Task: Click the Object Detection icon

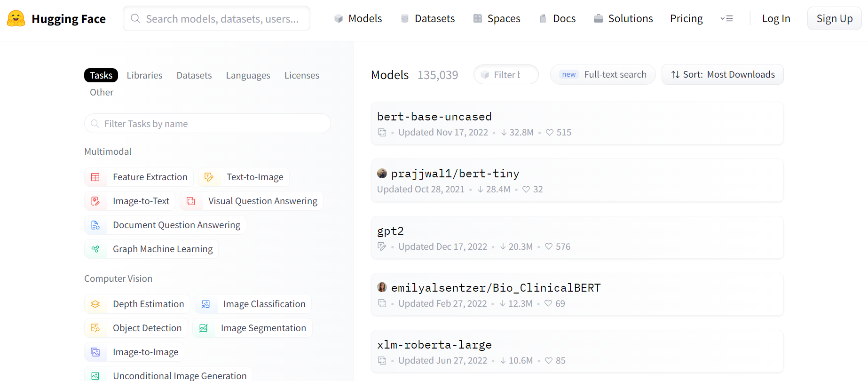Action: (x=95, y=328)
